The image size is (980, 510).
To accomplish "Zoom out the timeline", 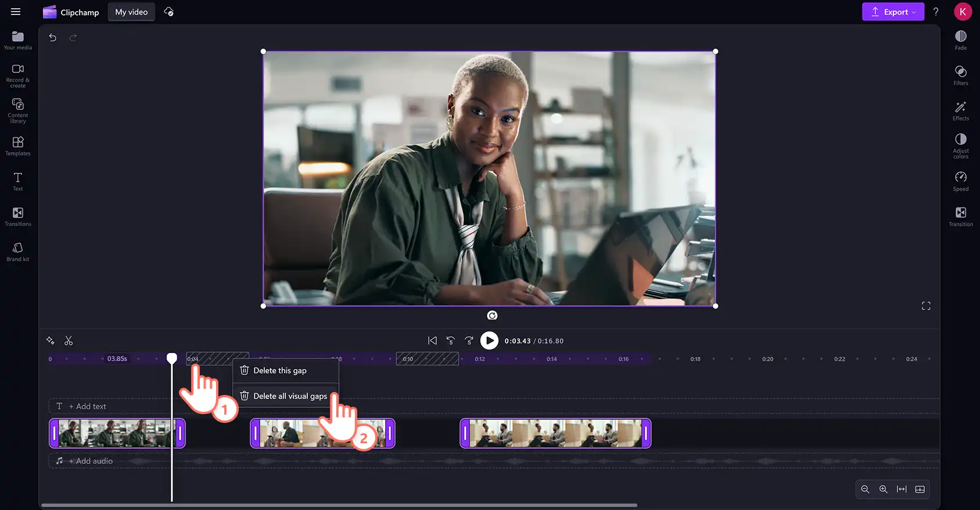I will pos(865,490).
